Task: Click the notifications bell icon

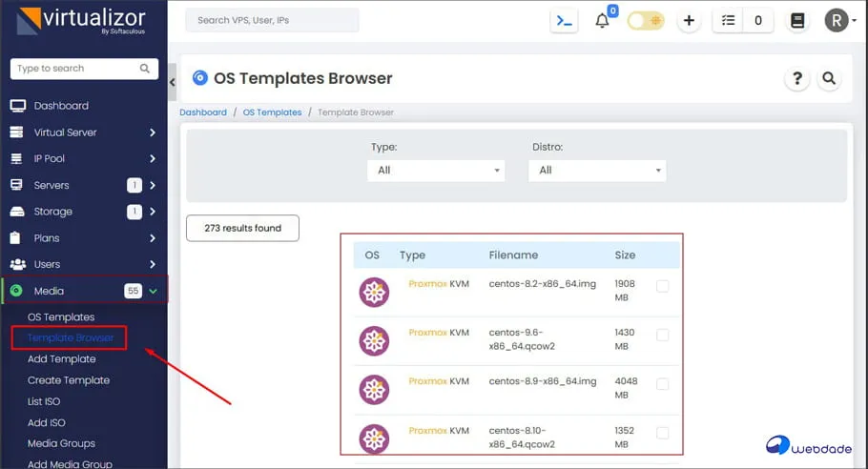Action: tap(602, 21)
